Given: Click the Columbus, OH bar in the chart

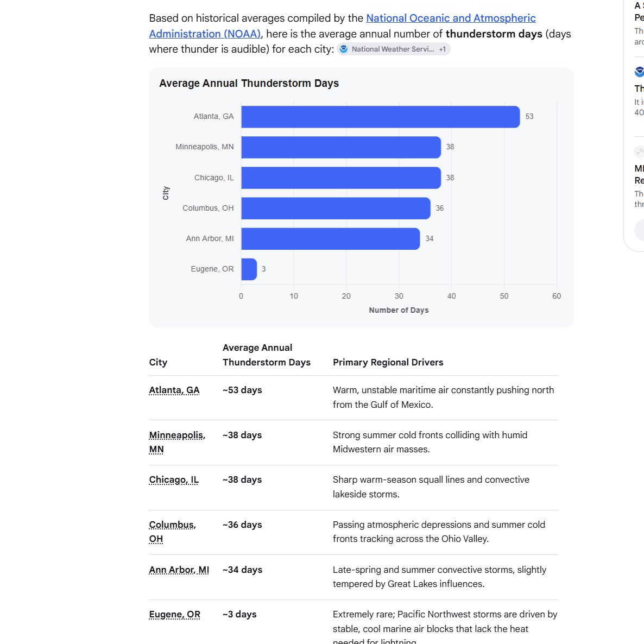Looking at the screenshot, I should coord(336,208).
